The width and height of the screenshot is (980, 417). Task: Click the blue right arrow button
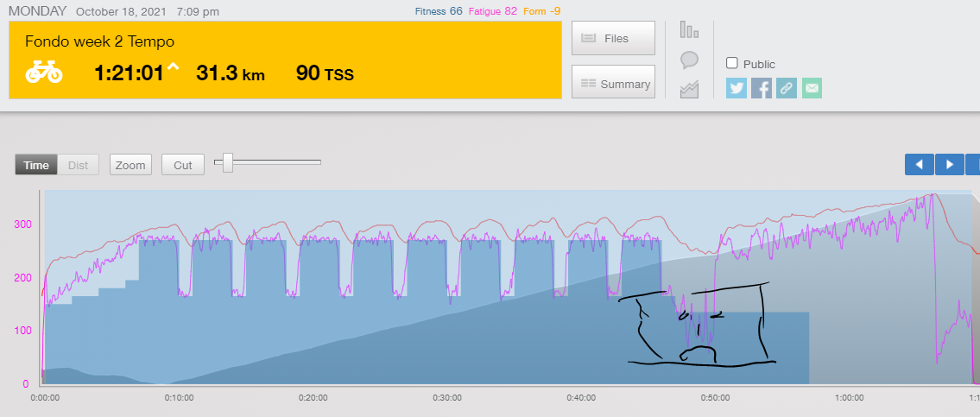pos(950,164)
